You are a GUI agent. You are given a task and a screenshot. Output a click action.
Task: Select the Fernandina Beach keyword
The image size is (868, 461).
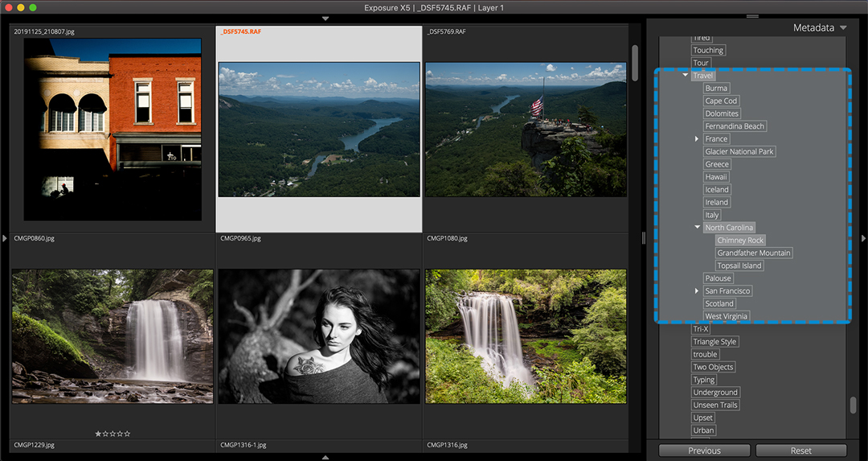[x=735, y=126]
